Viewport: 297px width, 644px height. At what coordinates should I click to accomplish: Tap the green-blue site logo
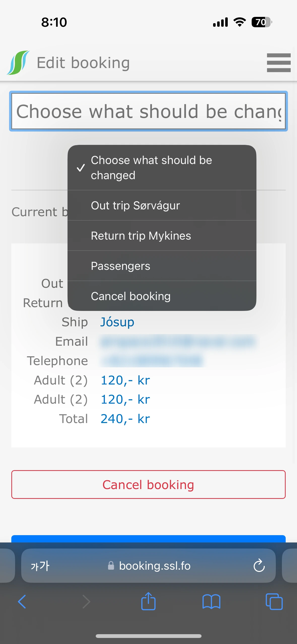click(x=18, y=63)
